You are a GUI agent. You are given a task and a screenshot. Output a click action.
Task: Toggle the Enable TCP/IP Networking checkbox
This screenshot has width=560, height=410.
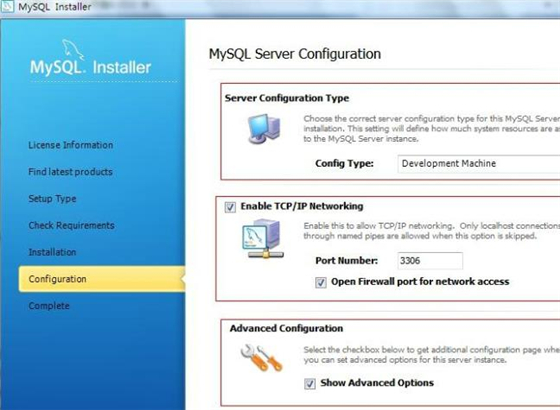coord(230,207)
